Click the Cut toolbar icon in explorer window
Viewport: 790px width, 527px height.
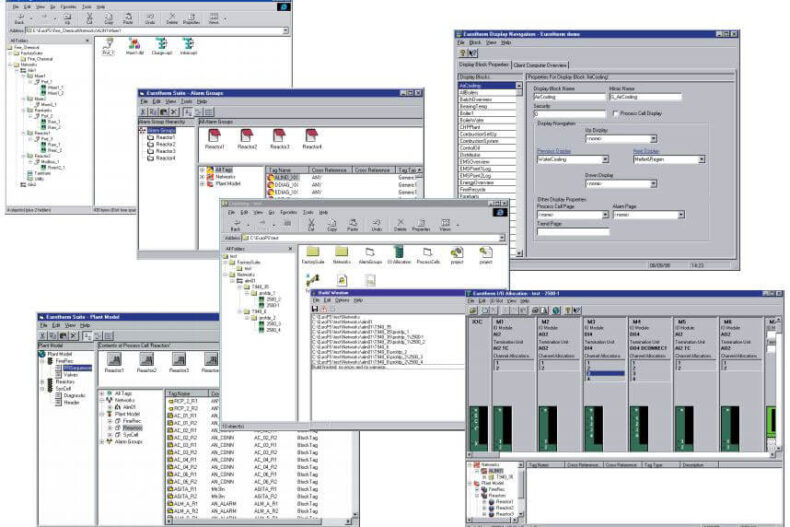click(x=312, y=226)
